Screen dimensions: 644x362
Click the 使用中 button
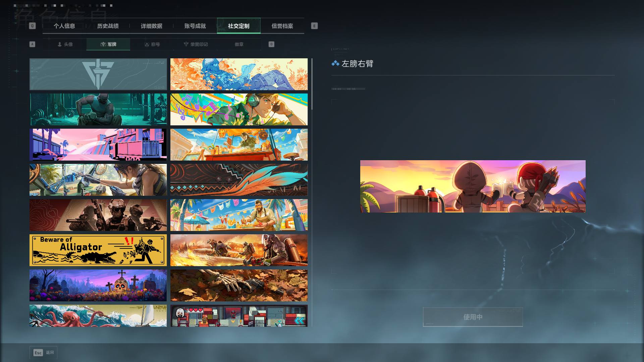473,317
